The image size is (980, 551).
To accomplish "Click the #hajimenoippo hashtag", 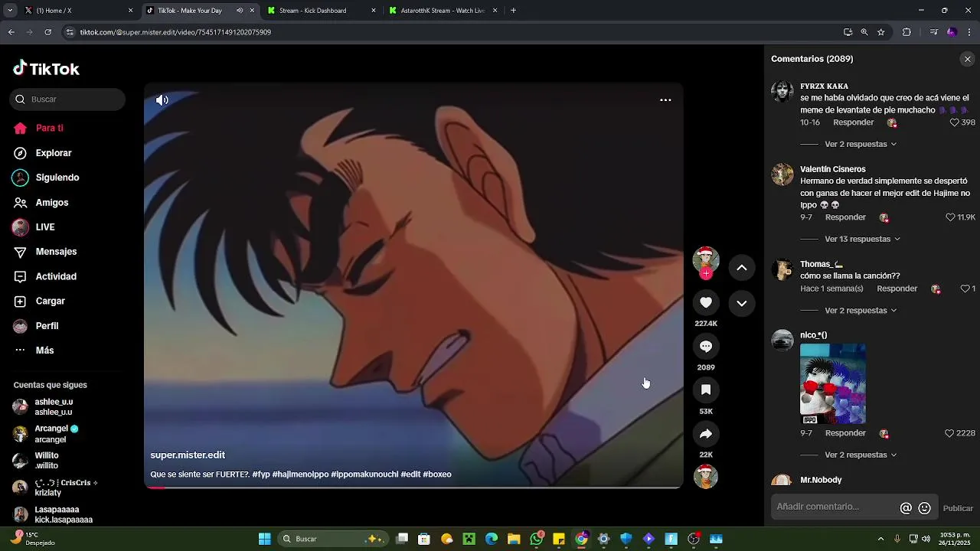I will click(x=300, y=474).
